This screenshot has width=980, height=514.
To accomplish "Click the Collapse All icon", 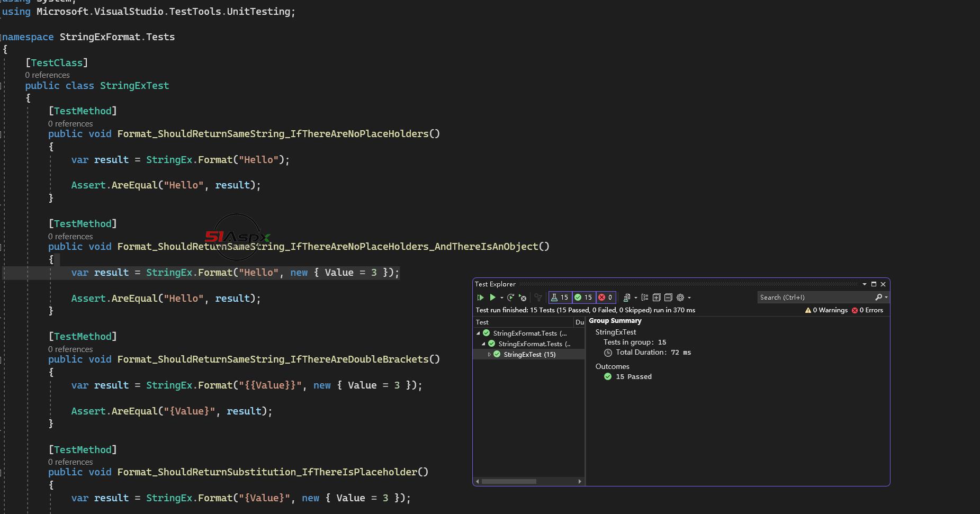I will (668, 297).
